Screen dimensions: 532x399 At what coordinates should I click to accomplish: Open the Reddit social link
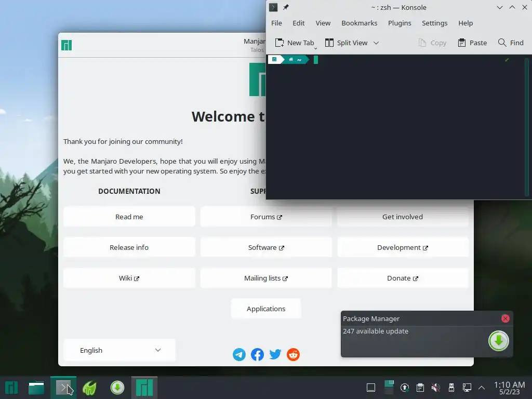293,354
